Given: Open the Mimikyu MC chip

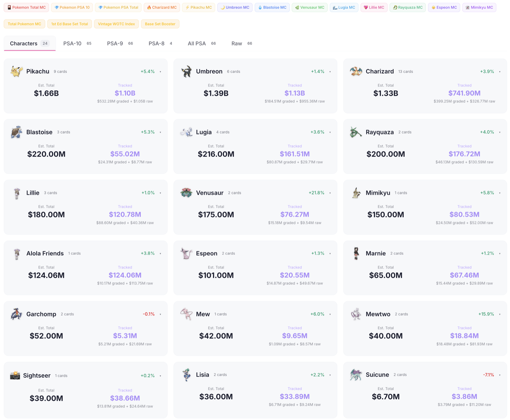Looking at the screenshot, I should (479, 7).
